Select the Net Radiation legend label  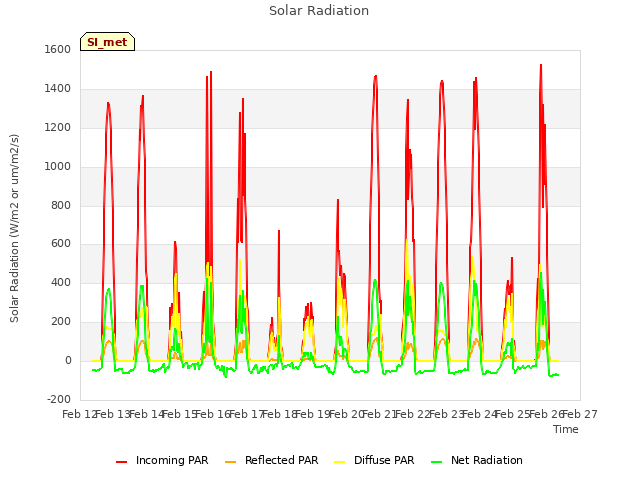click(x=487, y=460)
